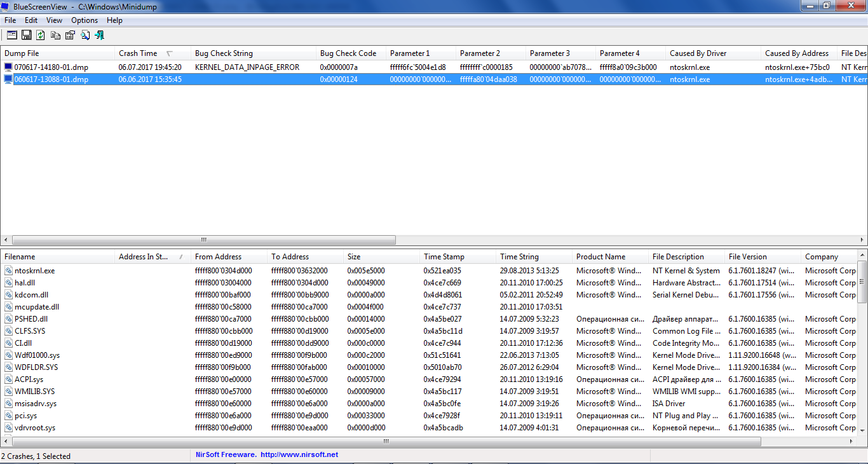Open the Options menu
The image size is (868, 464).
85,20
